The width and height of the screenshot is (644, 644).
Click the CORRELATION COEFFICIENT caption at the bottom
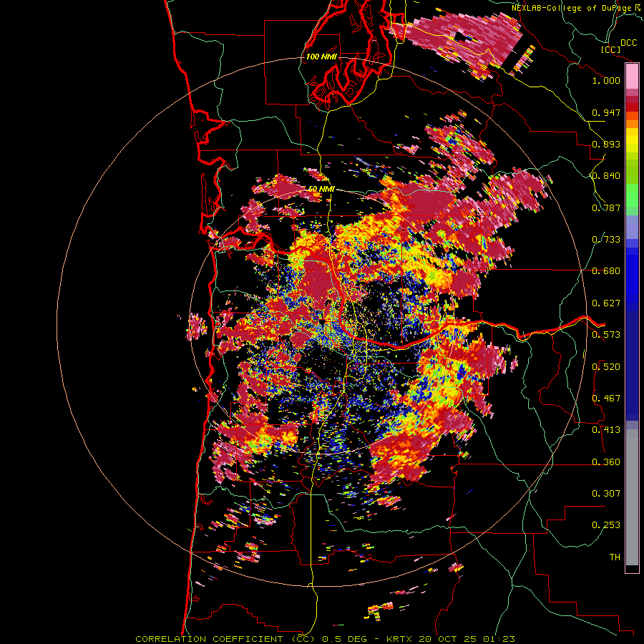click(325, 639)
